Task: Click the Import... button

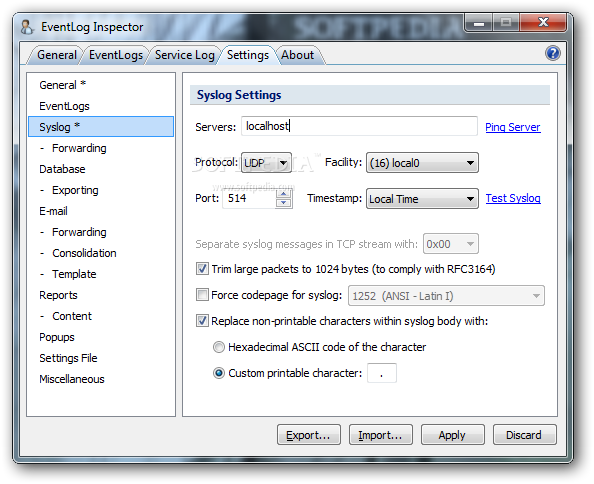Action: click(x=381, y=435)
